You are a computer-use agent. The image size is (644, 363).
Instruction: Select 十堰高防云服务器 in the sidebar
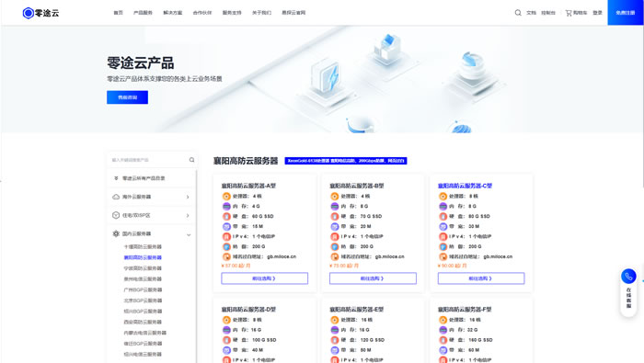pyautogui.click(x=143, y=247)
